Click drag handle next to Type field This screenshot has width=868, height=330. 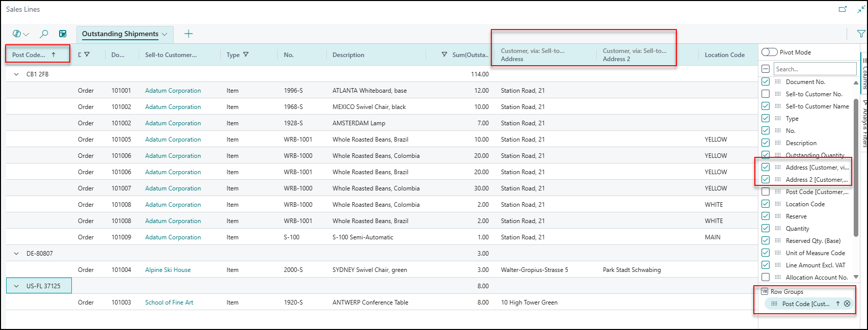coord(778,118)
